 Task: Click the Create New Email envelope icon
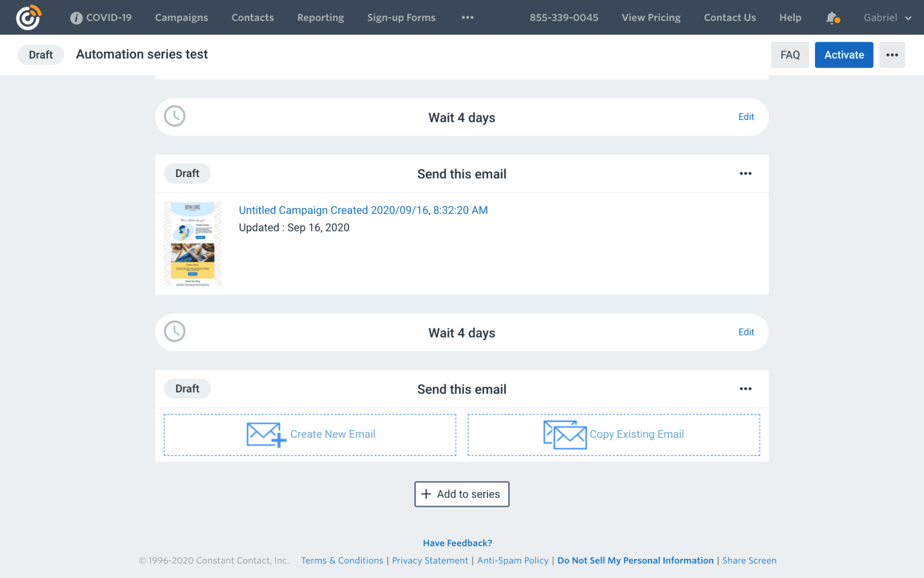(266, 435)
